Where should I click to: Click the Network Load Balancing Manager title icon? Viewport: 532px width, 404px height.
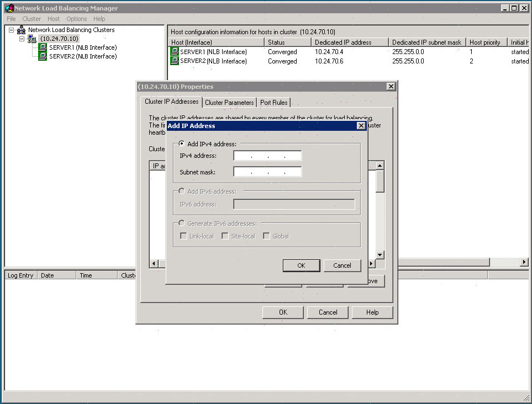pyautogui.click(x=9, y=8)
